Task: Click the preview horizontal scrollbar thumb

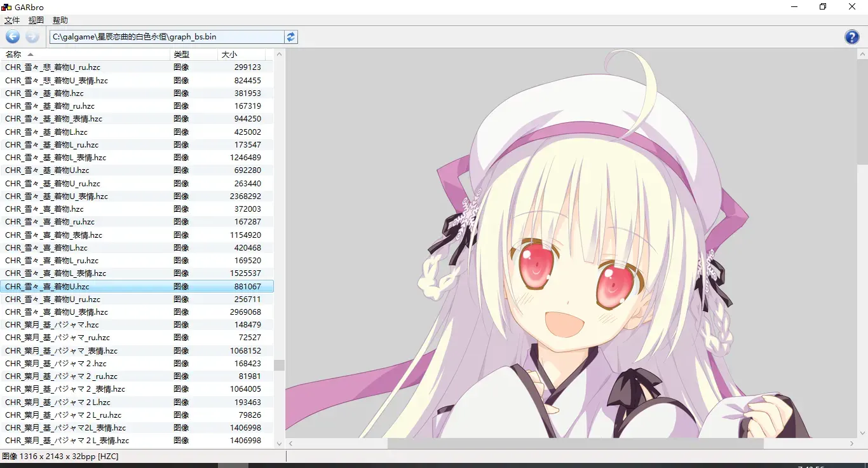Action: pyautogui.click(x=576, y=443)
